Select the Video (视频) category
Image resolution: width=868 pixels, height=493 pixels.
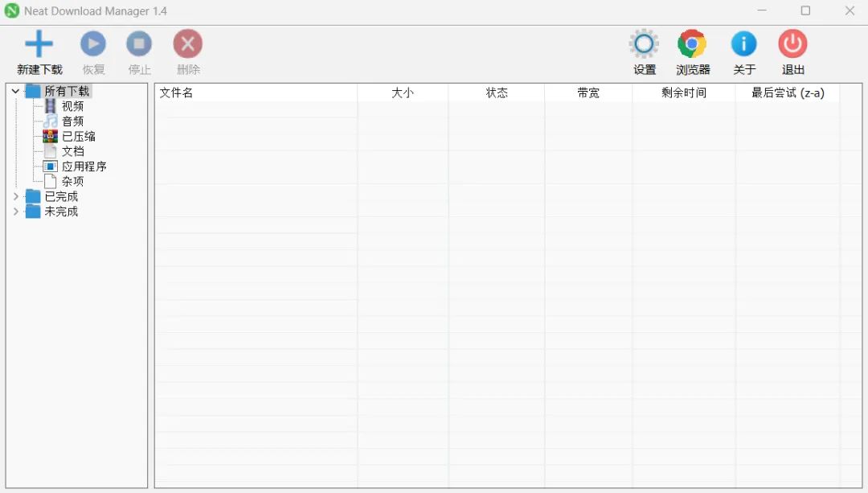tap(72, 106)
